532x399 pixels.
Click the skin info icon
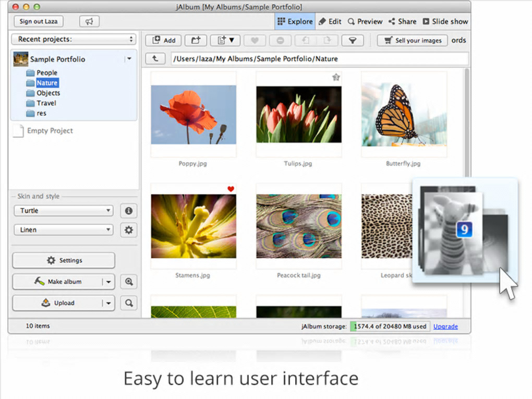[128, 211]
